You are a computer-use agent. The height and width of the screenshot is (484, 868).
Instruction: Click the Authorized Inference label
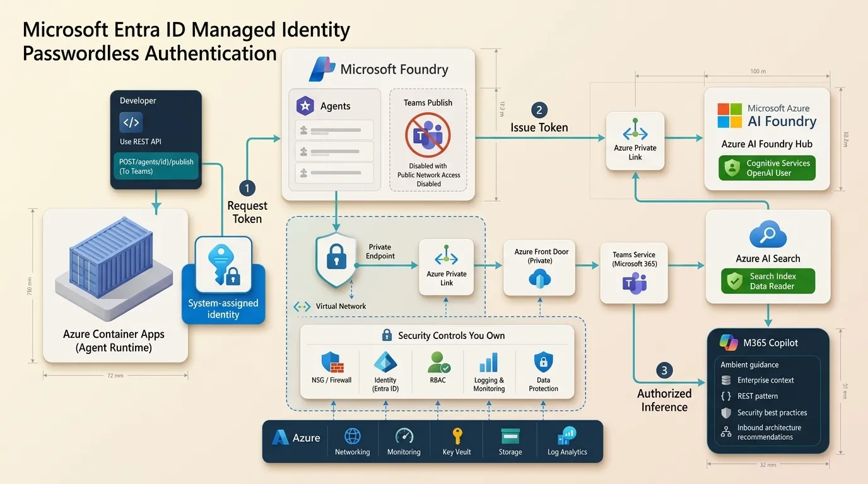point(664,400)
